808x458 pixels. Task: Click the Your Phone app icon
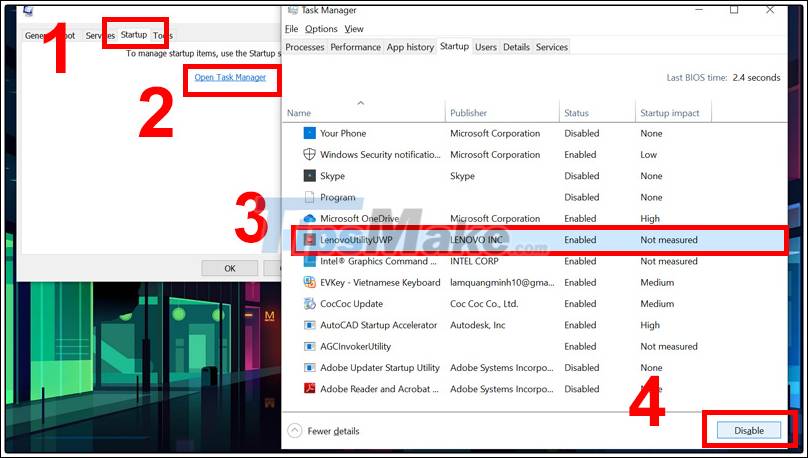point(309,133)
